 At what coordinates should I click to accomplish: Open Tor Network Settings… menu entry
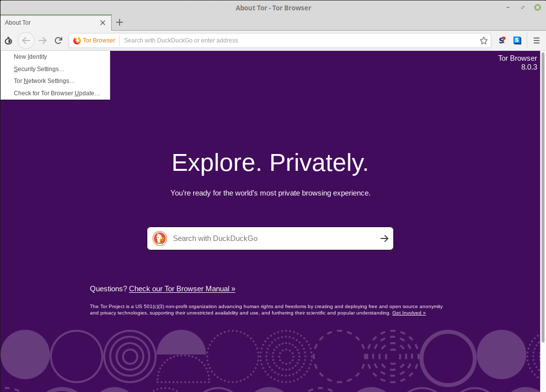[55, 81]
